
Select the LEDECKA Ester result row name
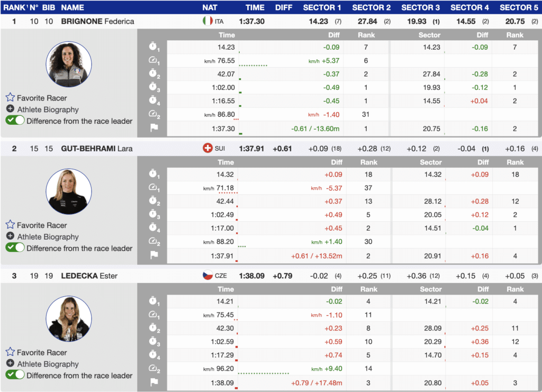click(x=89, y=276)
